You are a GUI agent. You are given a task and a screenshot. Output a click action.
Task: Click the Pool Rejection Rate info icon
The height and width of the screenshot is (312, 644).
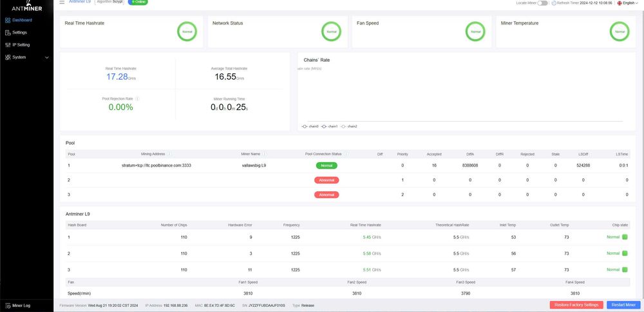[137, 99]
